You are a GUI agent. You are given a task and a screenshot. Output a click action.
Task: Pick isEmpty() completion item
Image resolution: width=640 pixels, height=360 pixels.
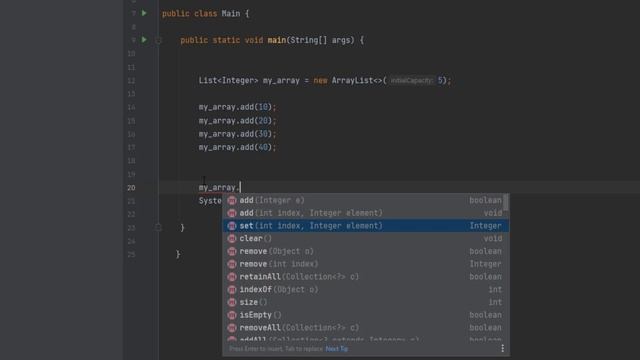click(366, 315)
